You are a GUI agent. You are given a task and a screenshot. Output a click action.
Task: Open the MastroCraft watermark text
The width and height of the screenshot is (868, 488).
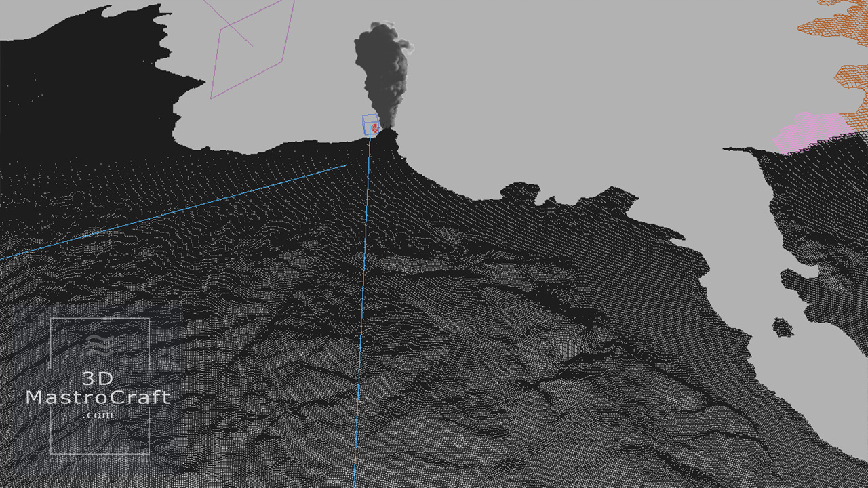(98, 398)
